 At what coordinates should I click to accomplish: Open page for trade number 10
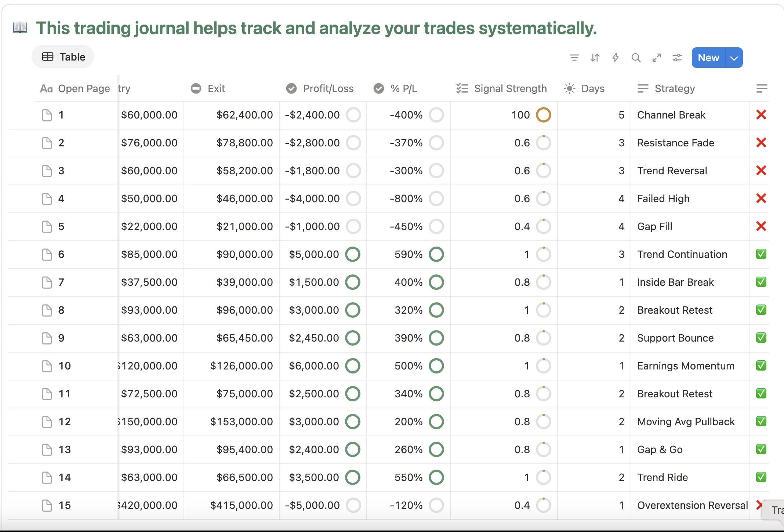click(47, 366)
